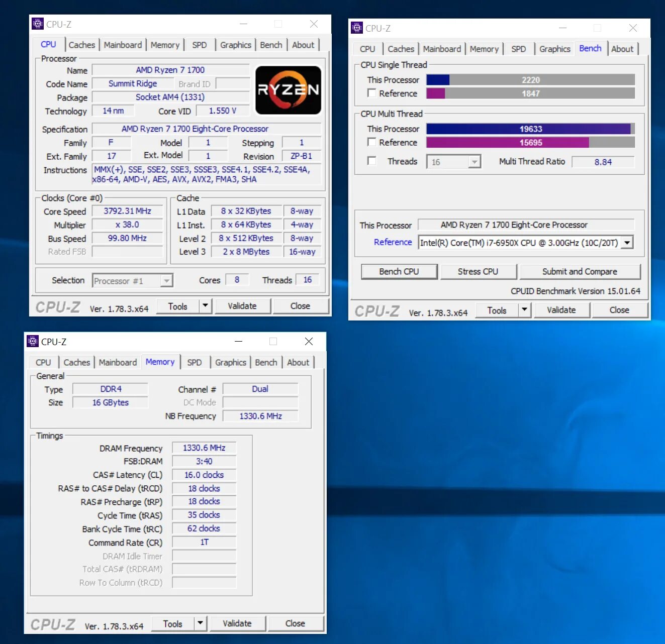Click the Level 3 cache value 2 x 8 MBytes

click(x=246, y=252)
